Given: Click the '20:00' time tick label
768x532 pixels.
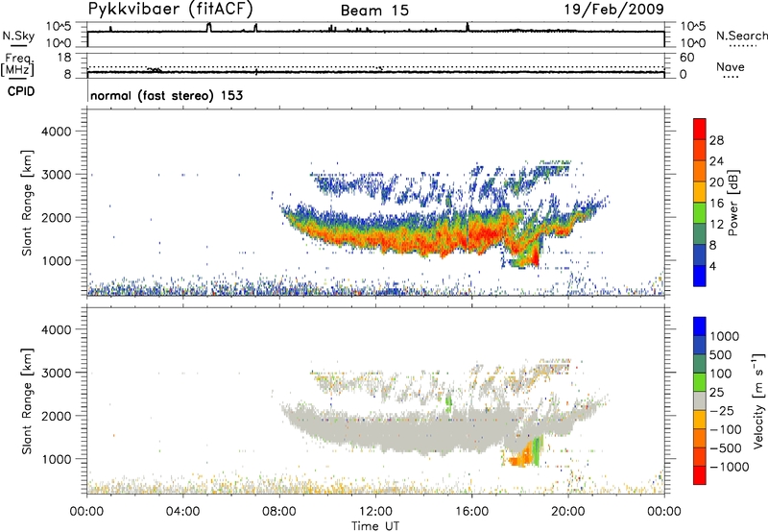Looking at the screenshot, I should pyautogui.click(x=568, y=512).
